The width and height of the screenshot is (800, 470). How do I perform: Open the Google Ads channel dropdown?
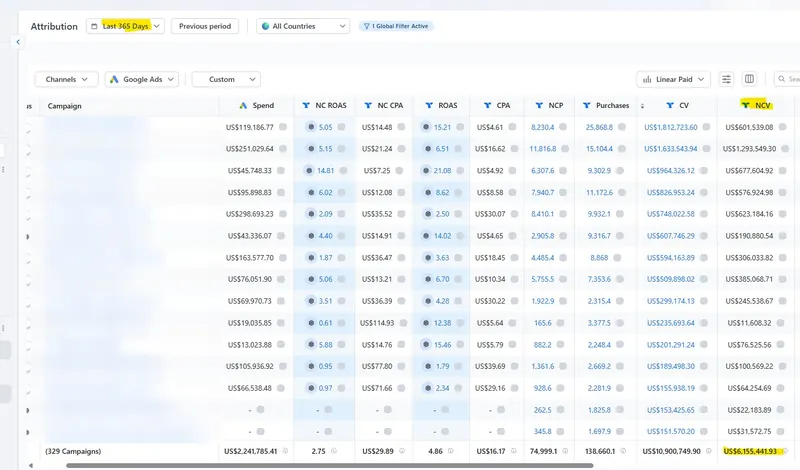(142, 79)
